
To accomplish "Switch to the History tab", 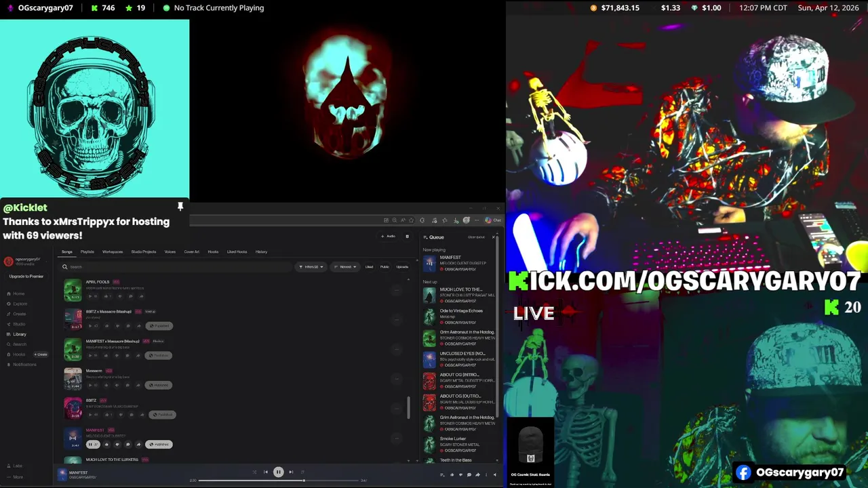I will 261,251.
